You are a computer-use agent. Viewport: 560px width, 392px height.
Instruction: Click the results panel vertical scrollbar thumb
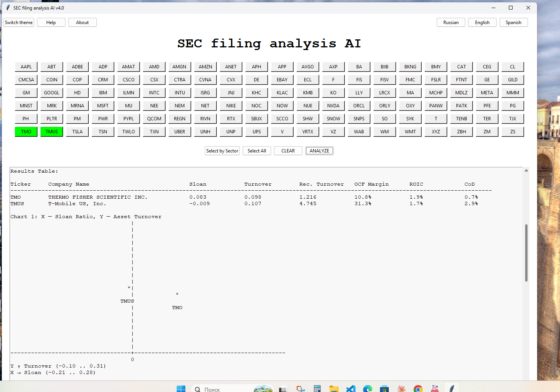(526, 253)
